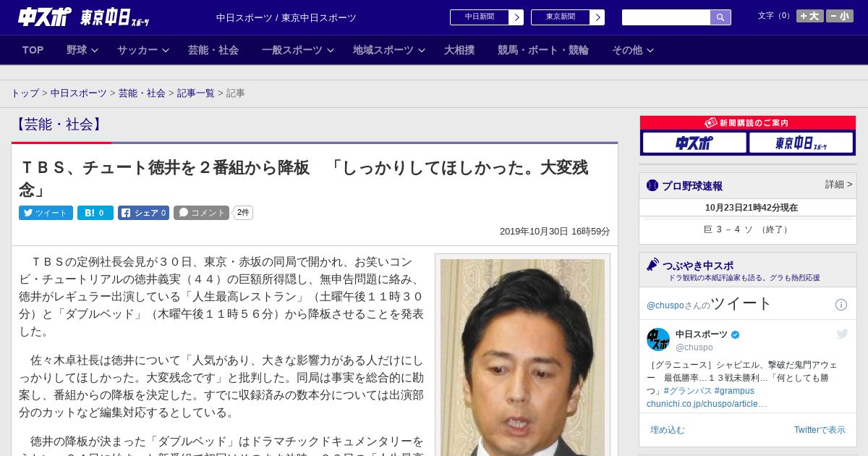Open the コメント button

[202, 213]
